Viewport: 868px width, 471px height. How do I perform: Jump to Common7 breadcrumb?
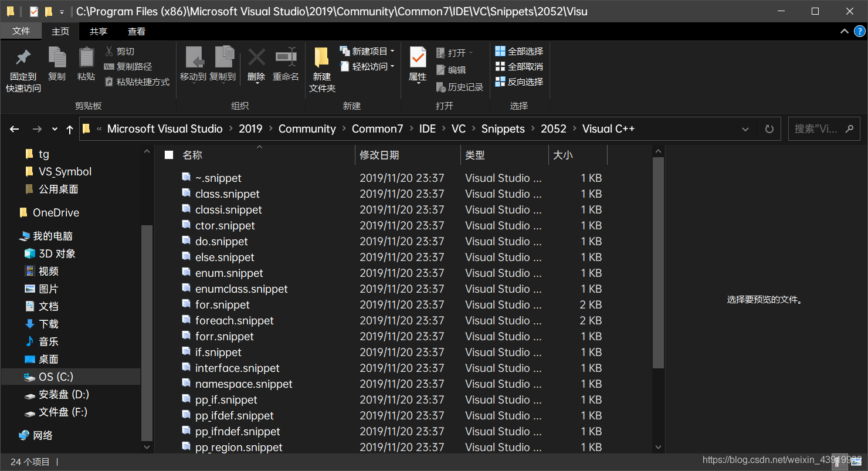pos(378,129)
